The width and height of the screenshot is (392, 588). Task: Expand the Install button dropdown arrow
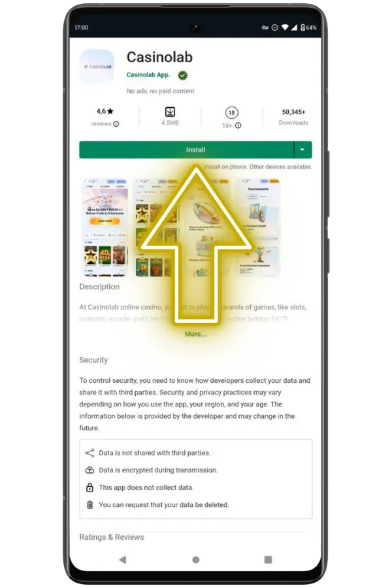tap(302, 150)
